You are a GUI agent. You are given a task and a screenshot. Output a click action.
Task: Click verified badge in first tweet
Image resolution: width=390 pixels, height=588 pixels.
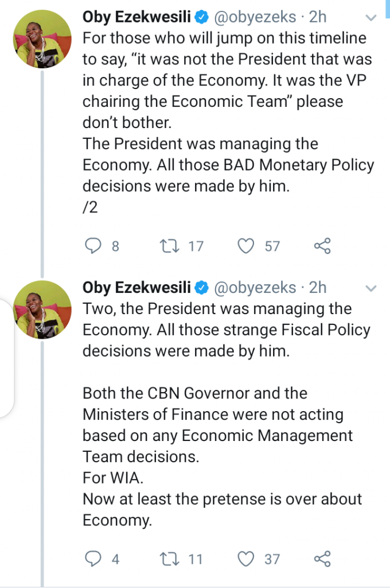point(201,17)
